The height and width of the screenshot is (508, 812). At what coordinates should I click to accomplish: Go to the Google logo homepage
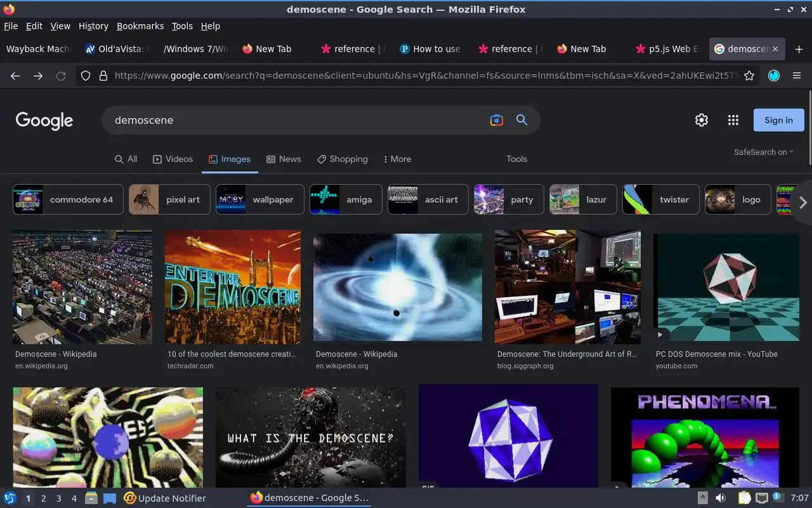click(x=44, y=121)
